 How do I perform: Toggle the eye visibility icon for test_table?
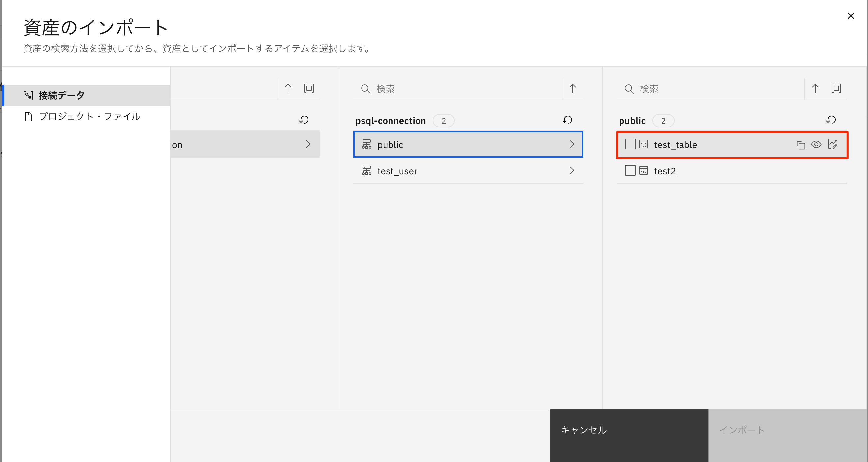tap(817, 144)
